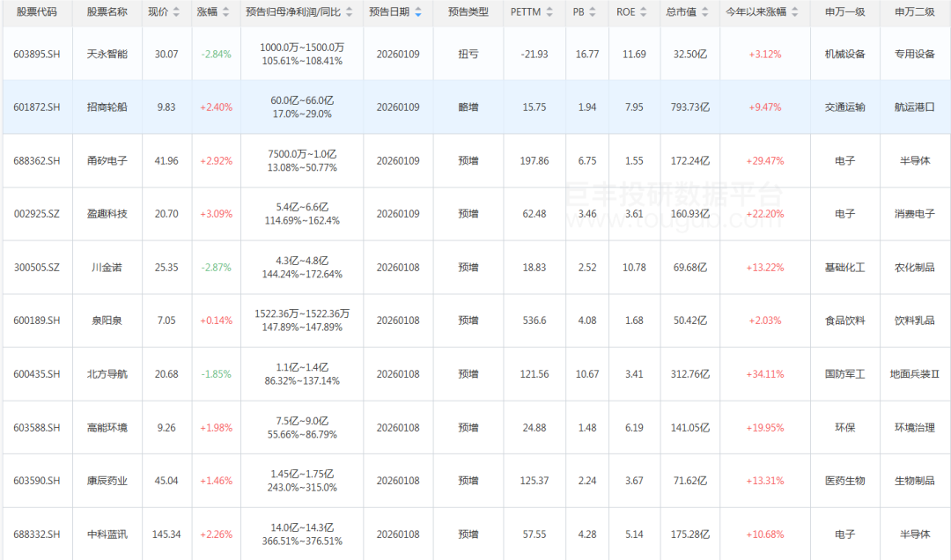Toggle the 预告日期 sort arrow

(417, 13)
